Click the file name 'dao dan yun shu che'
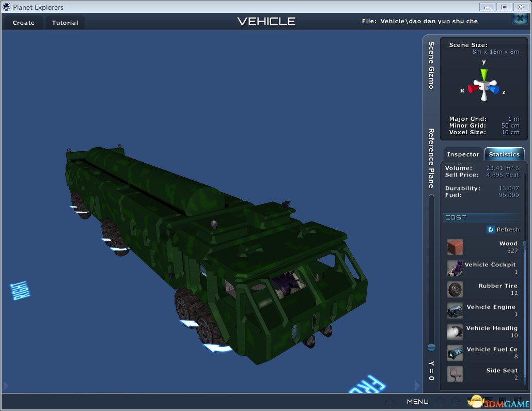532x411 pixels. tap(443, 21)
